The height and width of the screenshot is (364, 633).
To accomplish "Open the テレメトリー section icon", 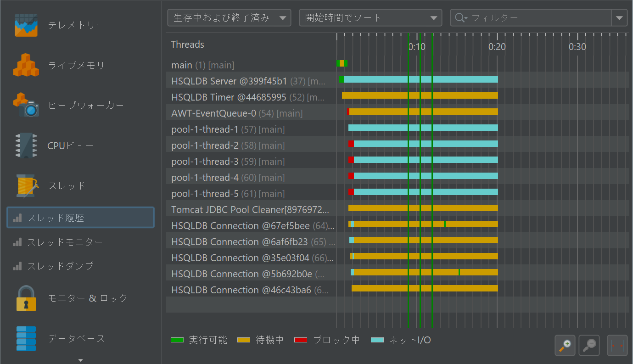I will 25,25.
